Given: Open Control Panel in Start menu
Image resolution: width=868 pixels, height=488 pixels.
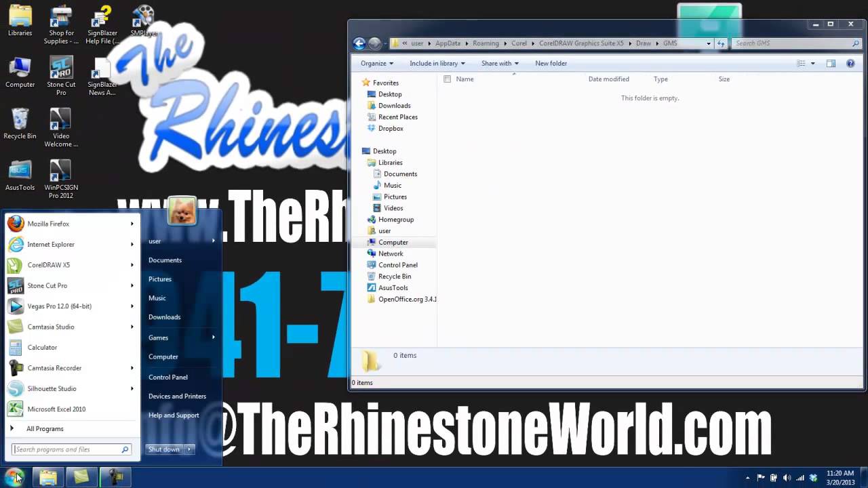Looking at the screenshot, I should tap(168, 377).
